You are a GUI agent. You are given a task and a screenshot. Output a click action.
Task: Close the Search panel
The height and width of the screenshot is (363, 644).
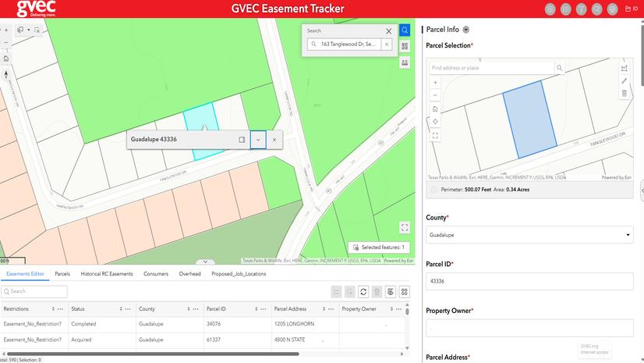click(x=388, y=30)
